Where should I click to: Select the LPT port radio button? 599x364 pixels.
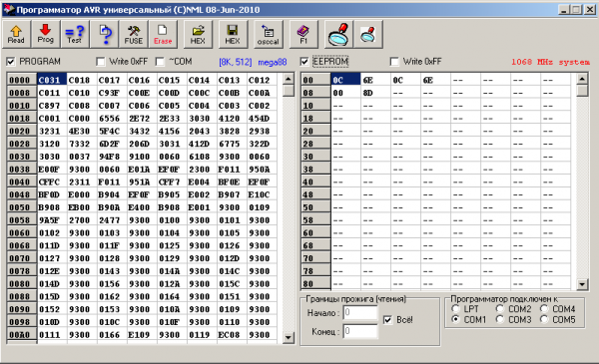455,308
